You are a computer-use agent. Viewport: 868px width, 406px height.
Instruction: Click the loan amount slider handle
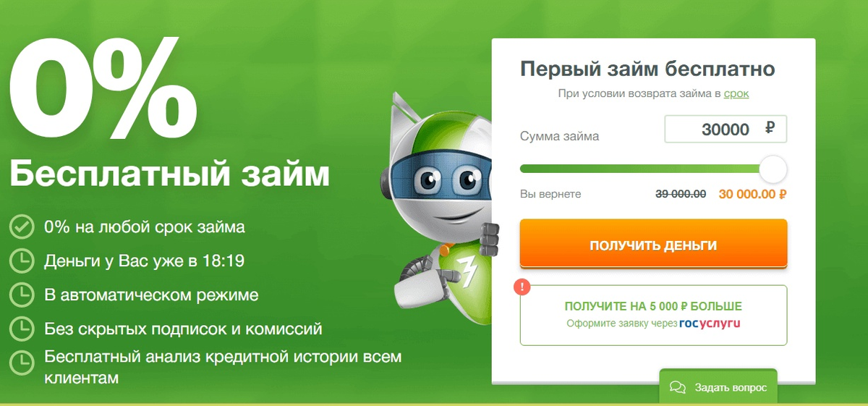point(773,169)
